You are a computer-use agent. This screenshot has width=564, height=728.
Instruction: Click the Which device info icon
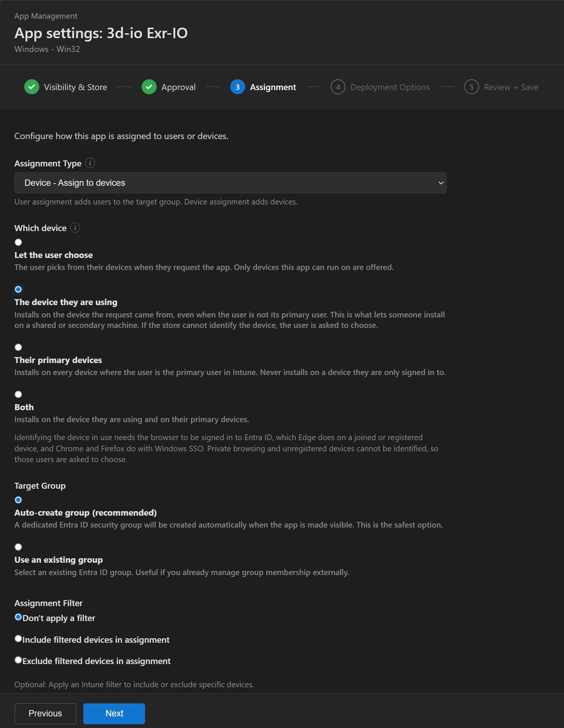point(75,228)
